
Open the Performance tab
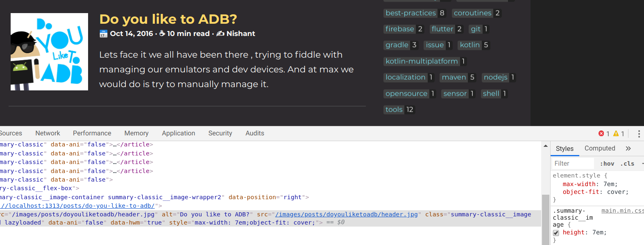92,133
